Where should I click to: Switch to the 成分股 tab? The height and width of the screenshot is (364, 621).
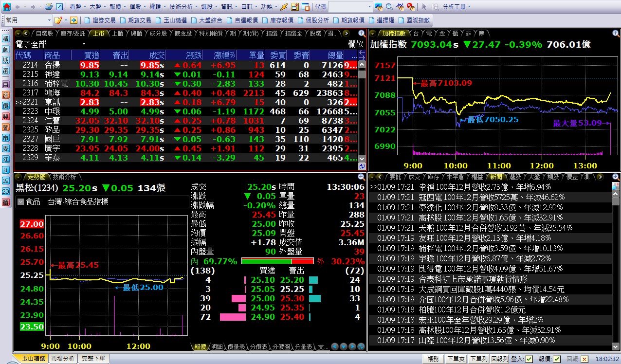158,34
